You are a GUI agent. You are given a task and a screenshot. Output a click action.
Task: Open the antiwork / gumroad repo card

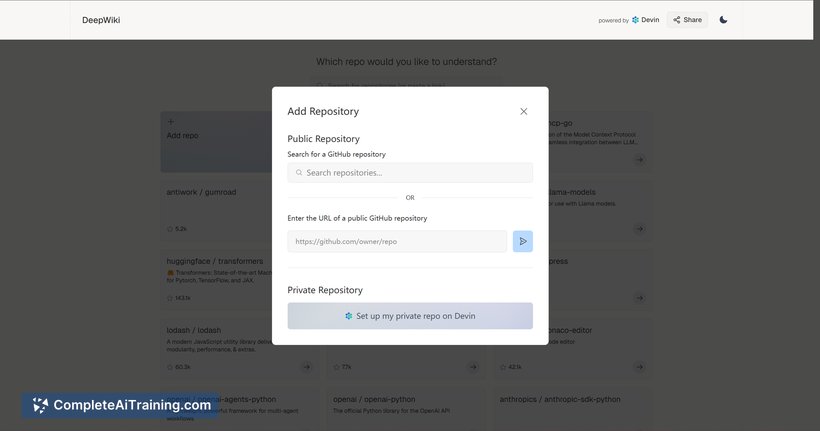pyautogui.click(x=217, y=211)
